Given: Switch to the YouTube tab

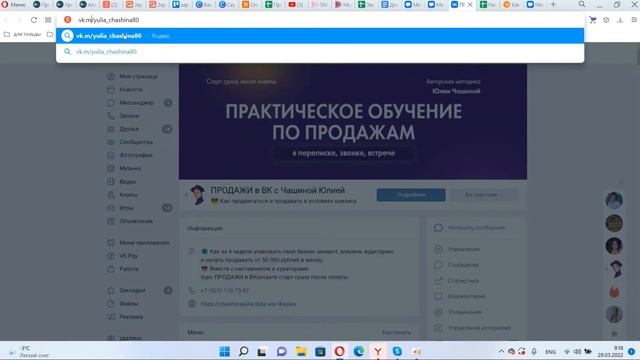Looking at the screenshot, I should point(297,4).
